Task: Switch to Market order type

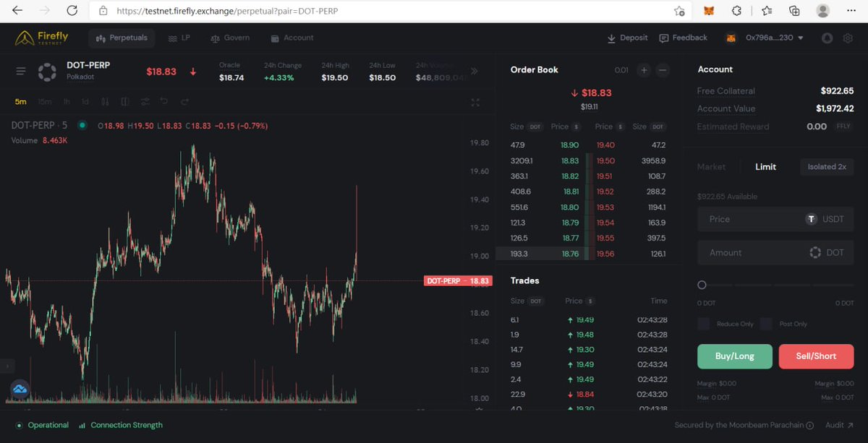Action: [711, 167]
